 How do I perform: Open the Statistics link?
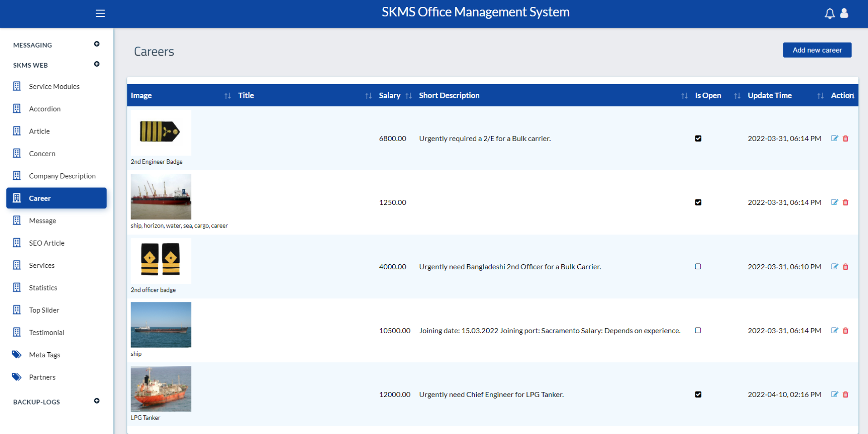tap(43, 287)
